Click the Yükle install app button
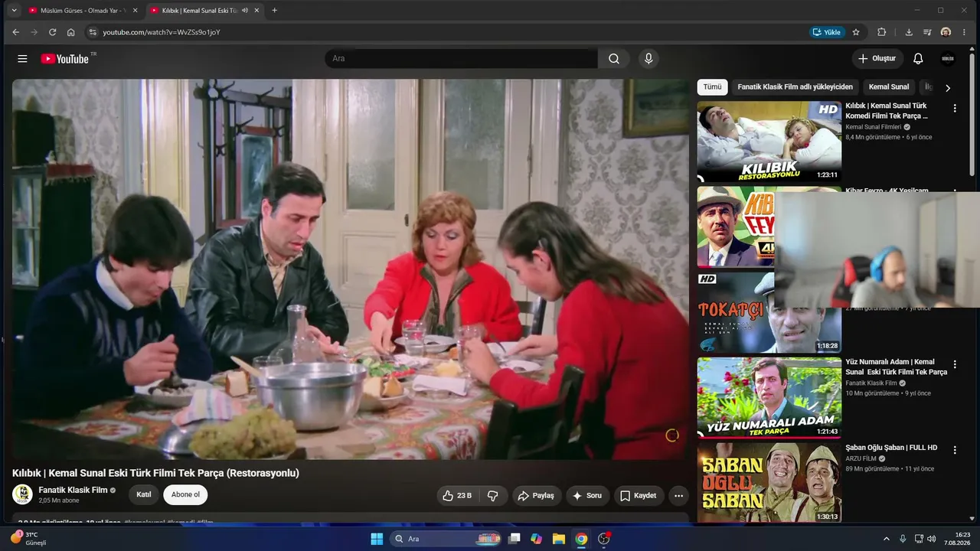980x551 pixels. pos(827,32)
